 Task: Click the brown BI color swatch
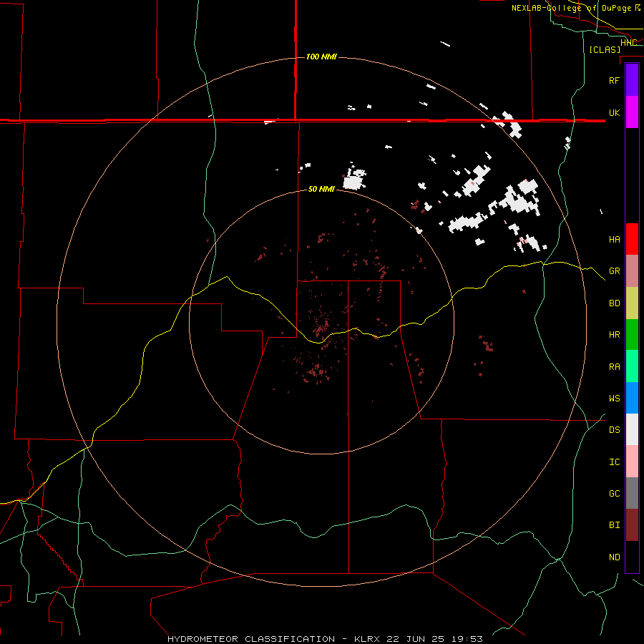(632, 525)
